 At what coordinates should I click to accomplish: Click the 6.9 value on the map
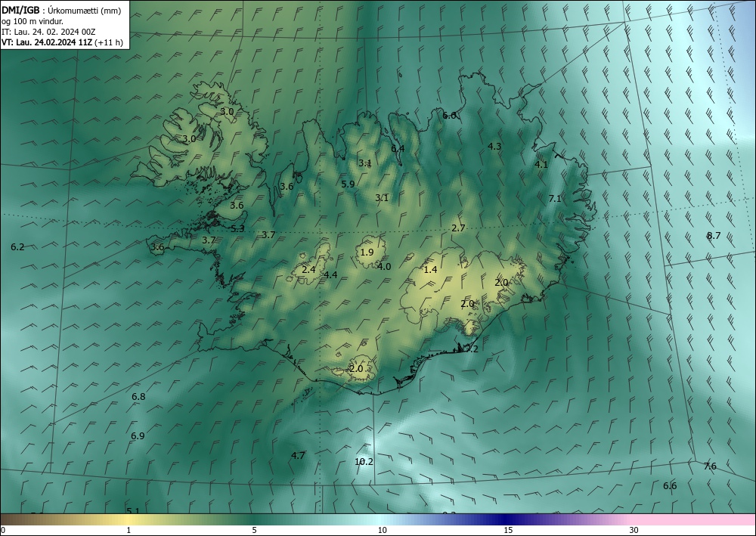point(138,435)
